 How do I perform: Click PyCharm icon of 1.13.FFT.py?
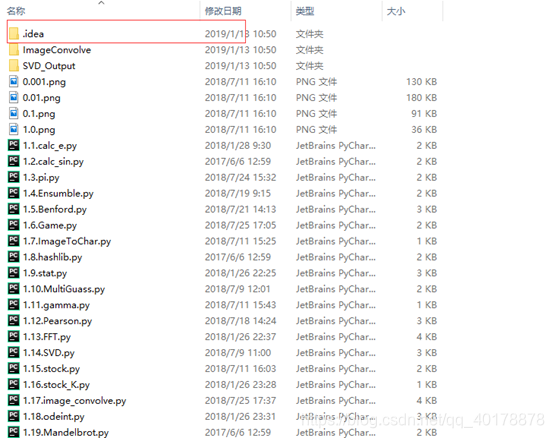click(x=13, y=336)
